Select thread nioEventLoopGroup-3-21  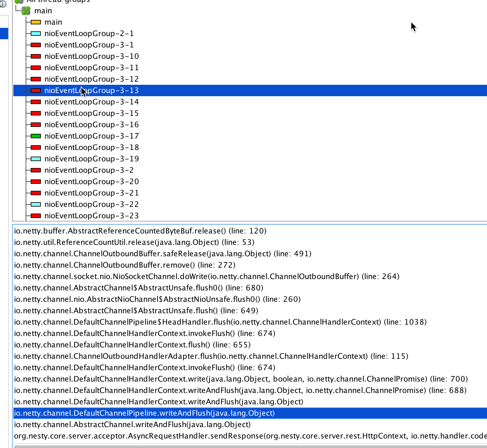pos(92,193)
